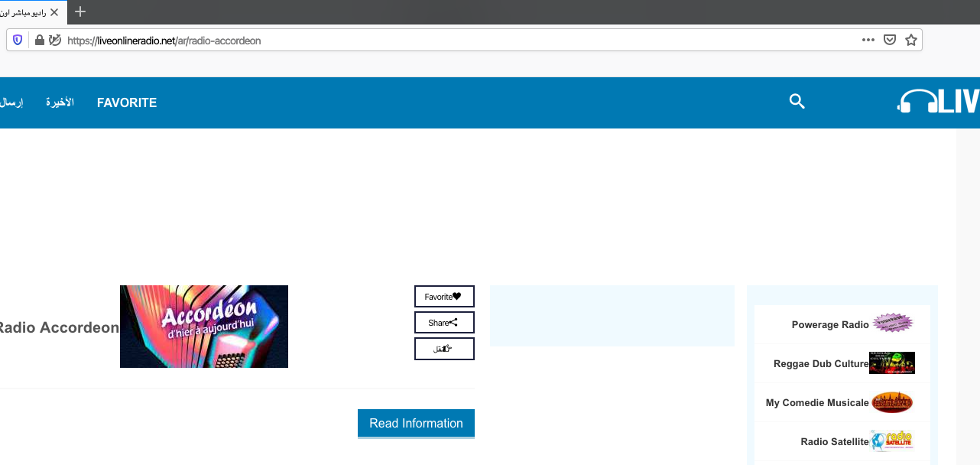This screenshot has height=465, width=980.
Task: Click the blocked autoplay permissions icon
Action: 55,40
